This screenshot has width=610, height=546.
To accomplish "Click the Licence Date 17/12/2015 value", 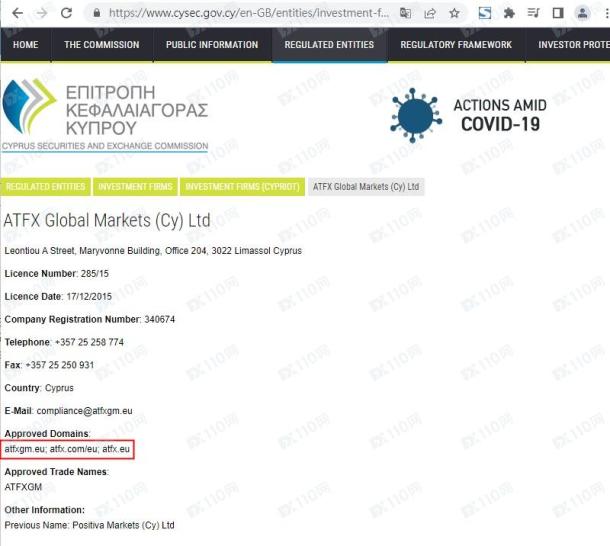I will tap(89, 297).
